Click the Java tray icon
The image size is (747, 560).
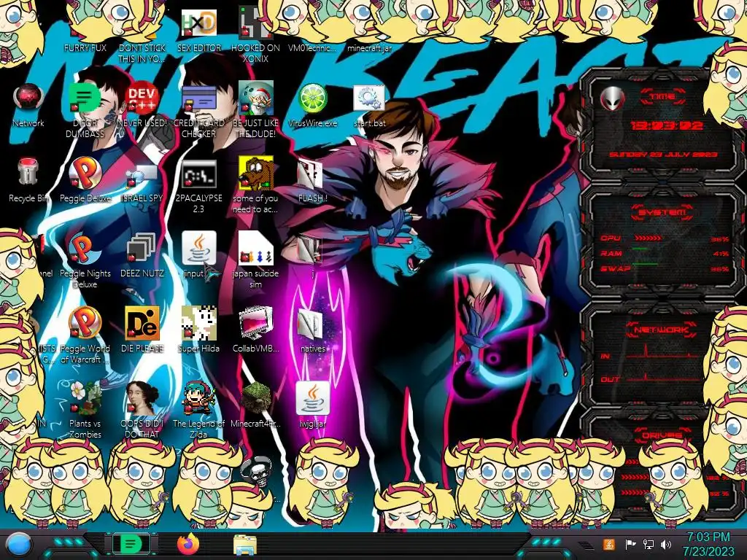pyautogui.click(x=609, y=544)
